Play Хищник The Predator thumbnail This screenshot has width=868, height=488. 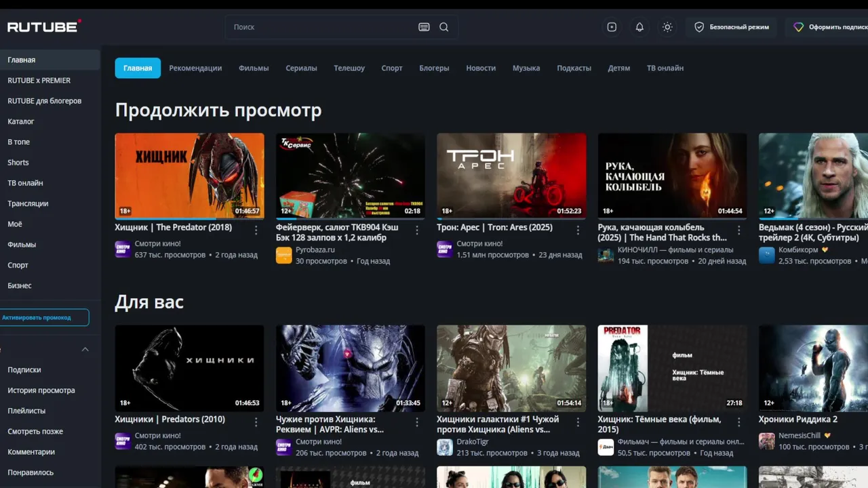pos(189,176)
